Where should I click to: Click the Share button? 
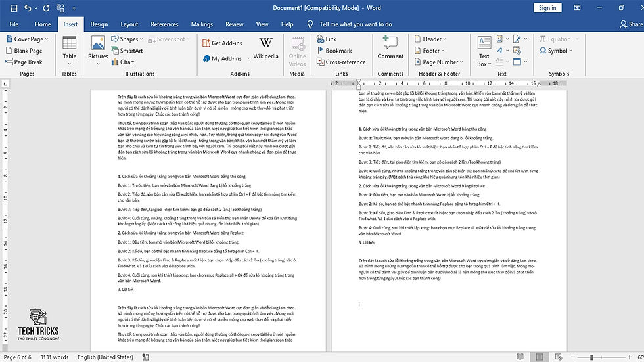coord(632,24)
